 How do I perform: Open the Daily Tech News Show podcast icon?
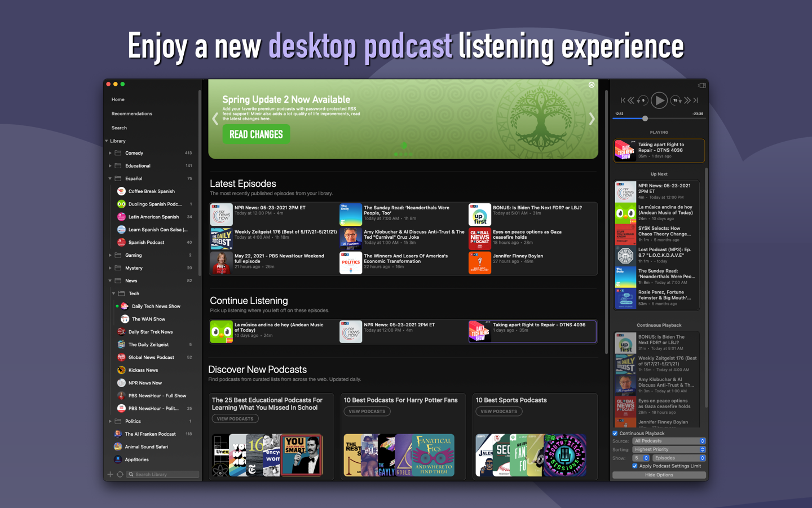coord(126,306)
